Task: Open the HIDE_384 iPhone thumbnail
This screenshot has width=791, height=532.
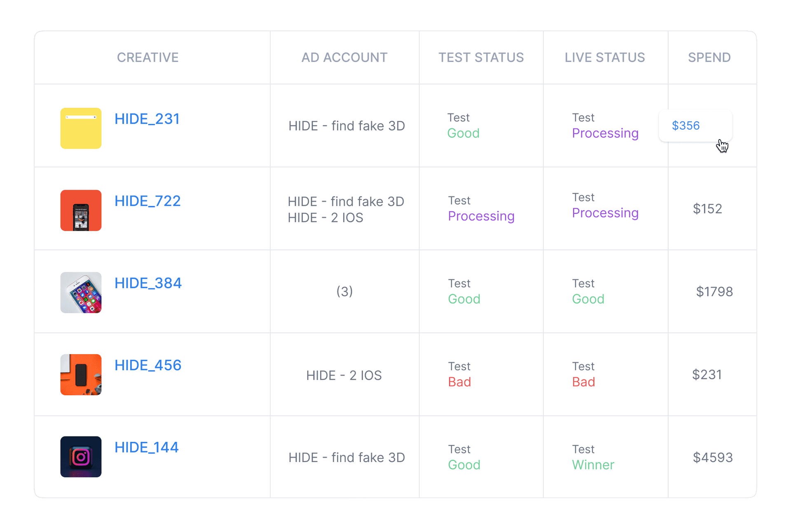Action: [x=81, y=292]
